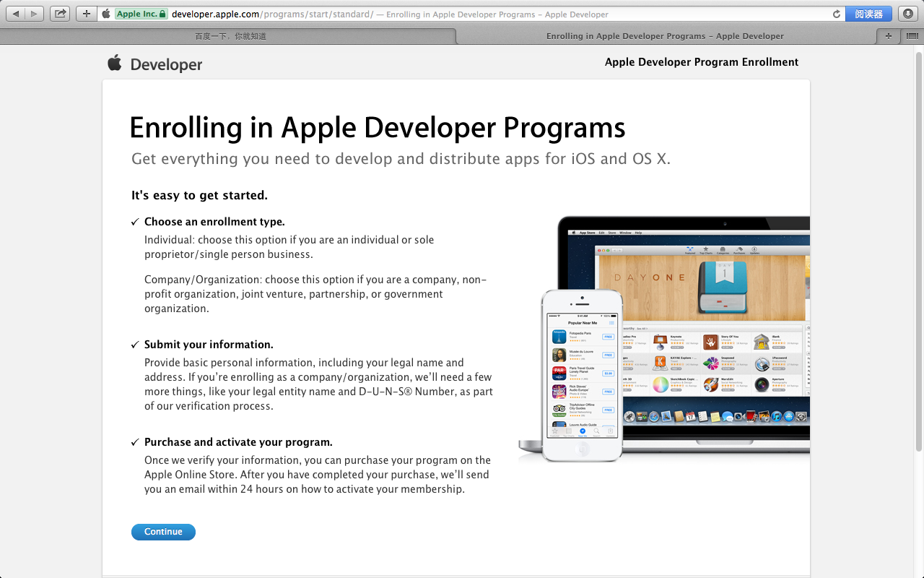Click the blue Continue button

[x=163, y=532]
